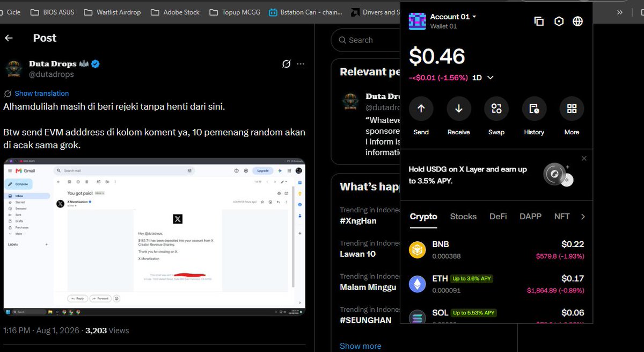Click SOL Up to 5.53% APY badge
The height and width of the screenshot is (352, 644).
tap(473, 313)
